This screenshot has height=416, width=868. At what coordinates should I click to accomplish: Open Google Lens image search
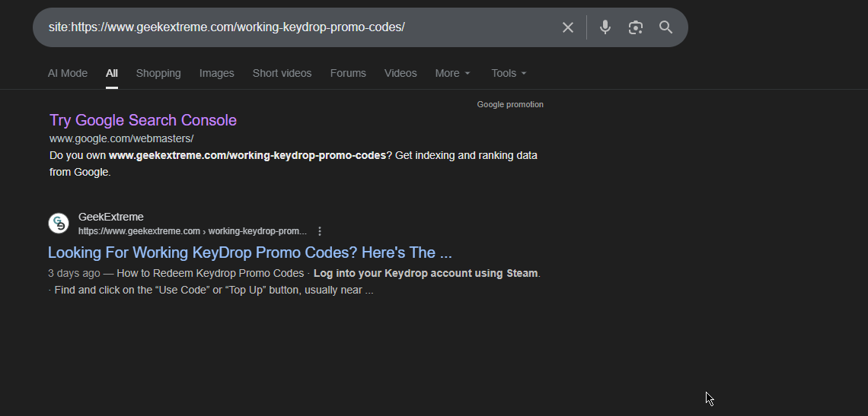(636, 27)
